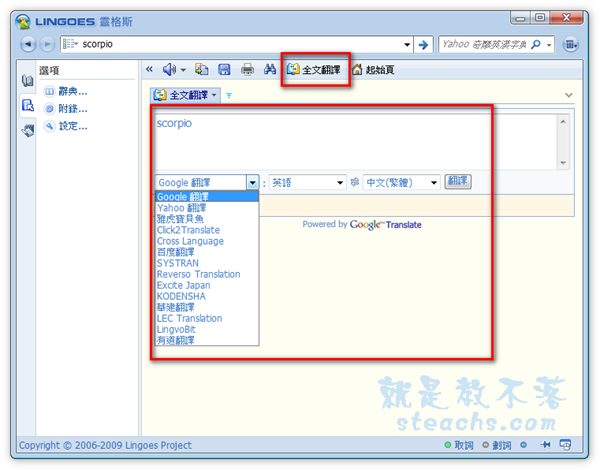Select LEC Translation in engine list
This screenshot has height=470, width=600.
[x=207, y=318]
